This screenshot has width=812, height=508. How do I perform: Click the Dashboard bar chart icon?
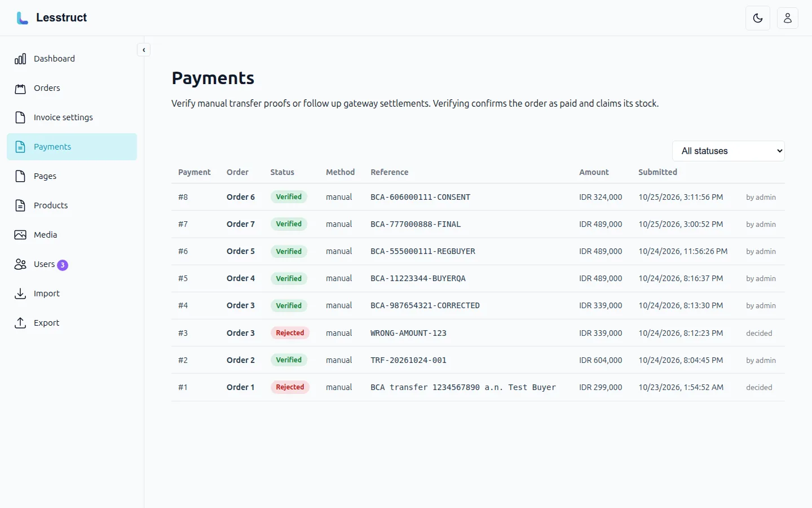click(20, 59)
